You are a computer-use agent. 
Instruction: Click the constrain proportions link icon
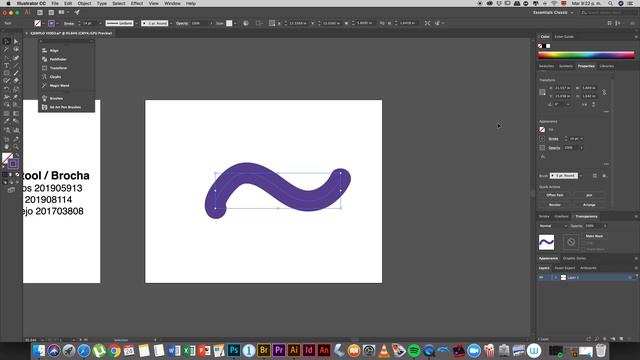coord(604,92)
